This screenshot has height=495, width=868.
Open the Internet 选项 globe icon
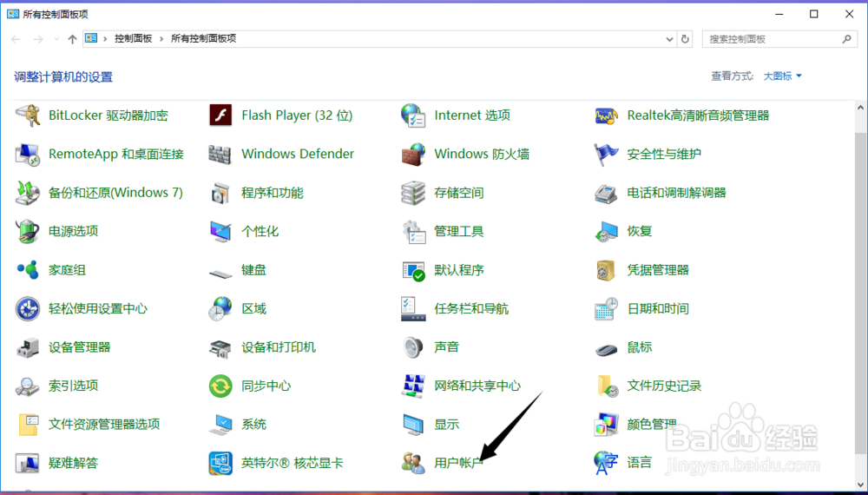pos(413,115)
